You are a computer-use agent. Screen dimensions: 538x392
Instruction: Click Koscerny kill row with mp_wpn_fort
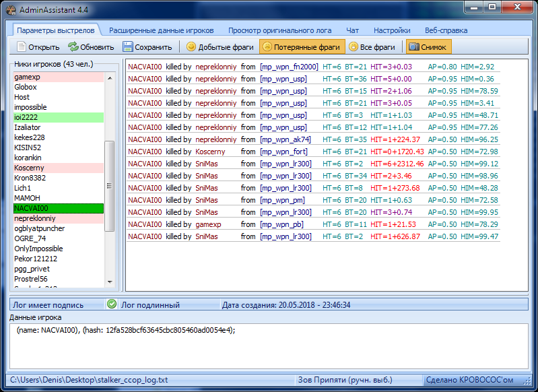[313, 152]
